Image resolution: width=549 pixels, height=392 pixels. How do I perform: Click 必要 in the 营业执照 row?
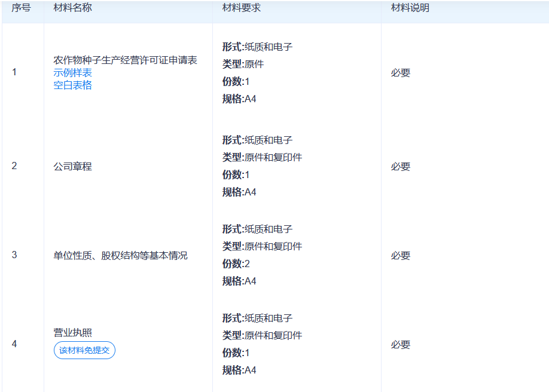(401, 345)
